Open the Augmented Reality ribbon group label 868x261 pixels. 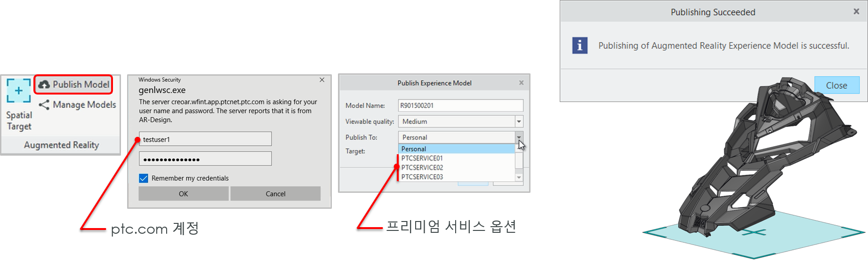[x=61, y=145]
